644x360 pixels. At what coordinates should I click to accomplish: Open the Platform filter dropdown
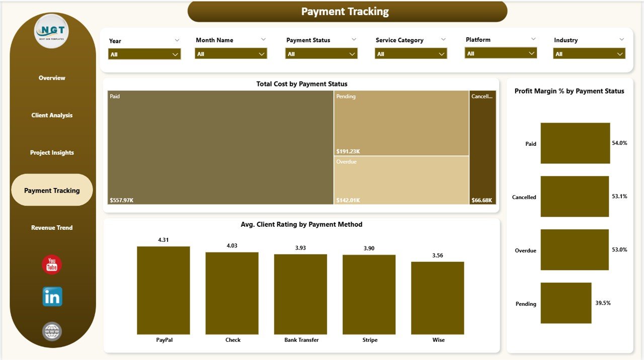pos(500,52)
